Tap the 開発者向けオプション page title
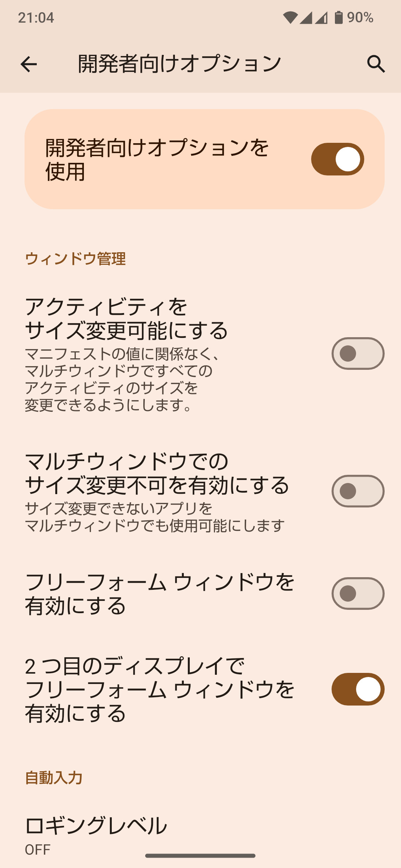 (180, 64)
